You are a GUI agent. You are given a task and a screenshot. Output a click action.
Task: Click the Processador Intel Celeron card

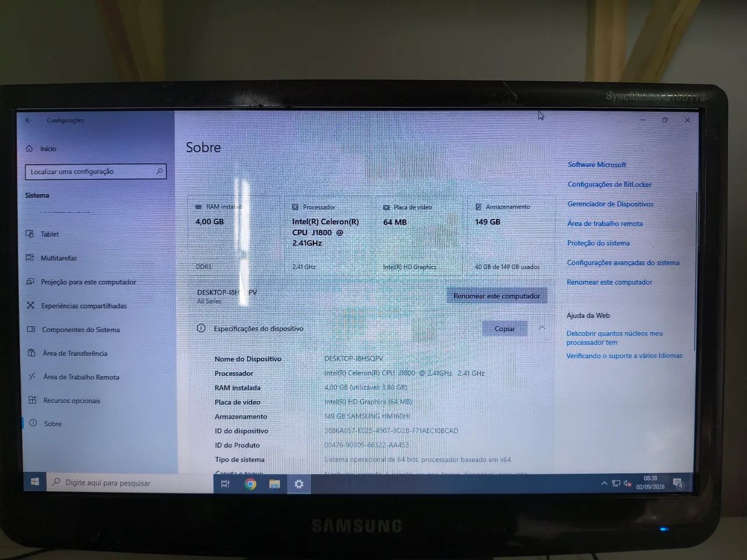point(330,237)
